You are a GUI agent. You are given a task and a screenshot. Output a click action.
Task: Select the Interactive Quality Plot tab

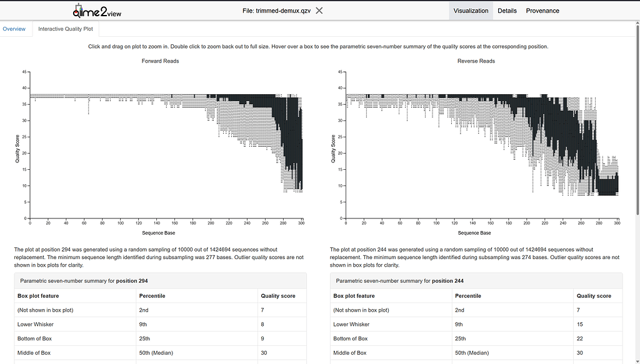pyautogui.click(x=65, y=29)
